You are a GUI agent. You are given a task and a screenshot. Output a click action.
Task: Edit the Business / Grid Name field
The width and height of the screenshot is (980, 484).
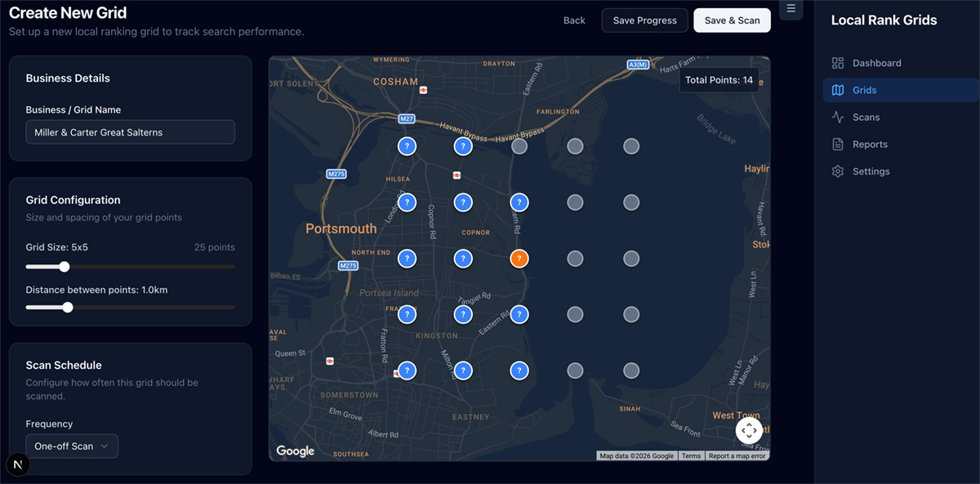[131, 132]
